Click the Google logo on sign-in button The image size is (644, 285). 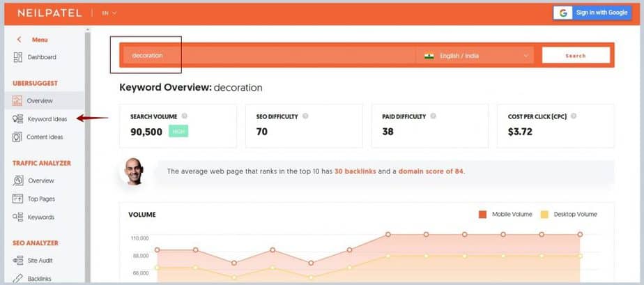click(563, 13)
